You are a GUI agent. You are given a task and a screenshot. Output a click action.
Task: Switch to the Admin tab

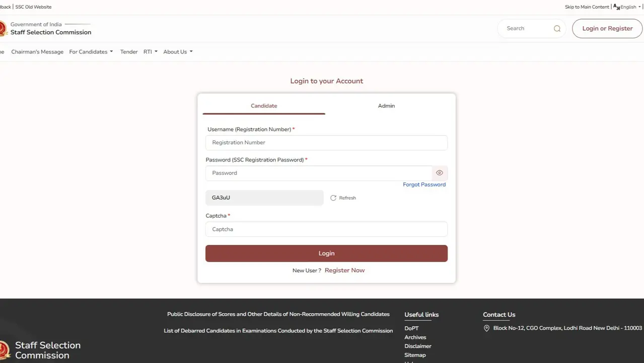tap(386, 106)
